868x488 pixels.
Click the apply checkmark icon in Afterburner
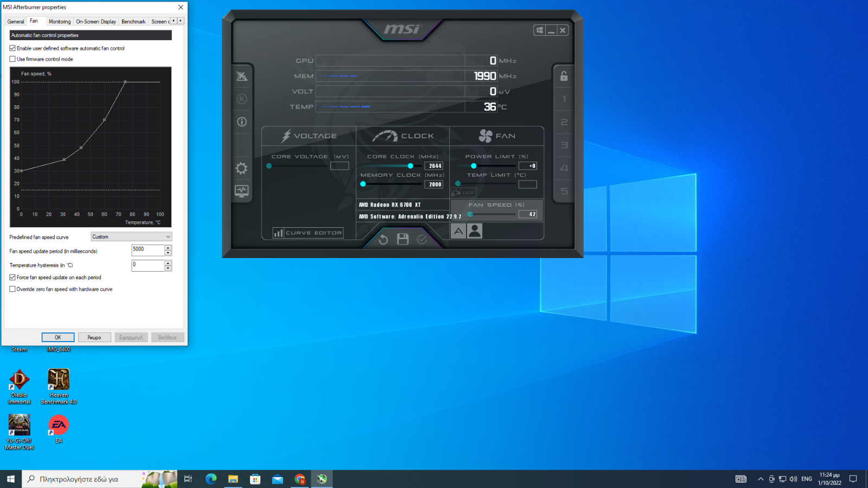click(x=422, y=239)
